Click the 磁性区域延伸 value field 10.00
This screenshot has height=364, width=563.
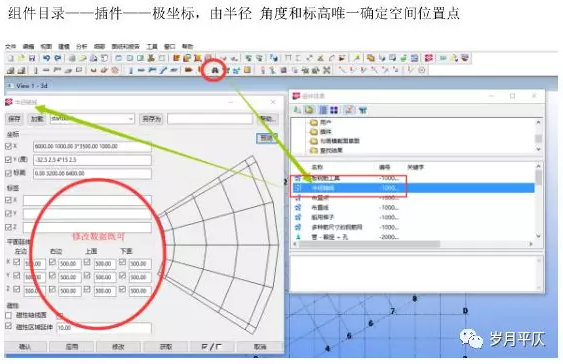click(x=104, y=327)
